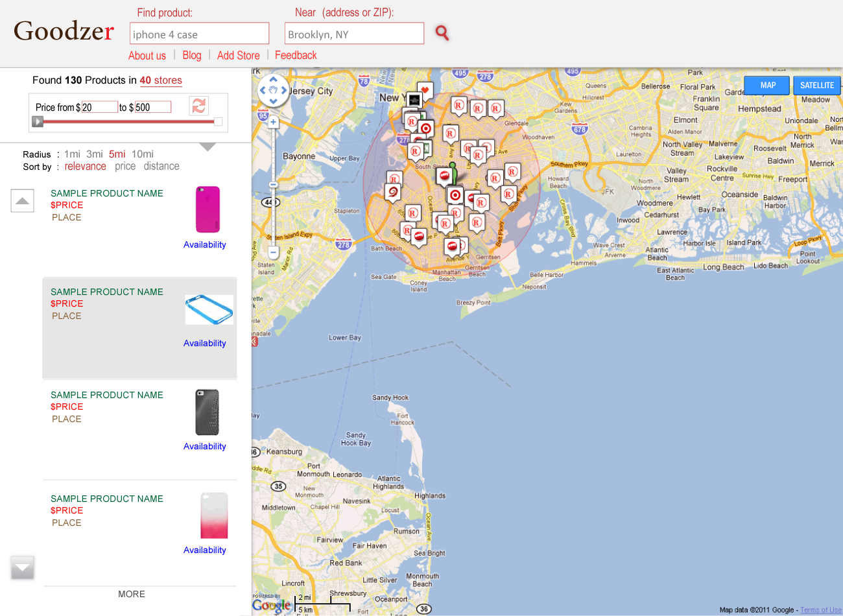Open the About us page
843x616 pixels.
coord(147,56)
